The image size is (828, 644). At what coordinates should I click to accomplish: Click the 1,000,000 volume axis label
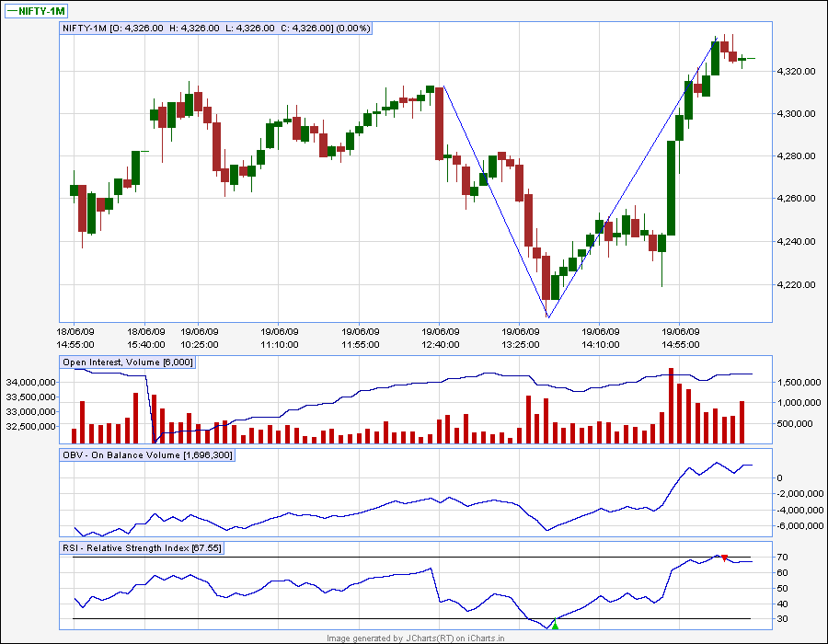pos(799,403)
